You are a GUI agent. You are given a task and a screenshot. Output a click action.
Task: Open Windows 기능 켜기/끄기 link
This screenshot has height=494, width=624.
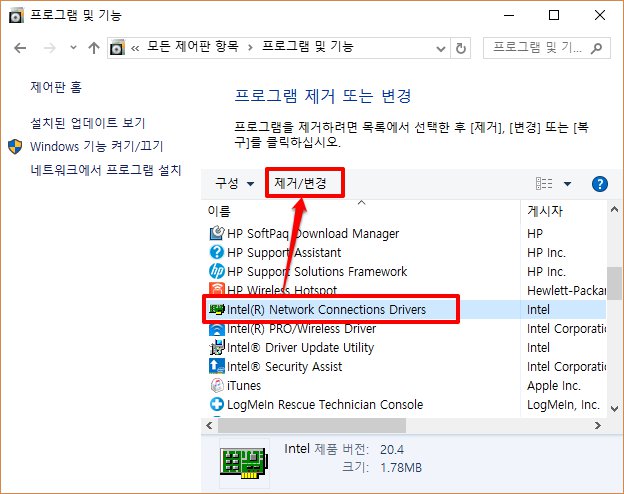[x=96, y=146]
